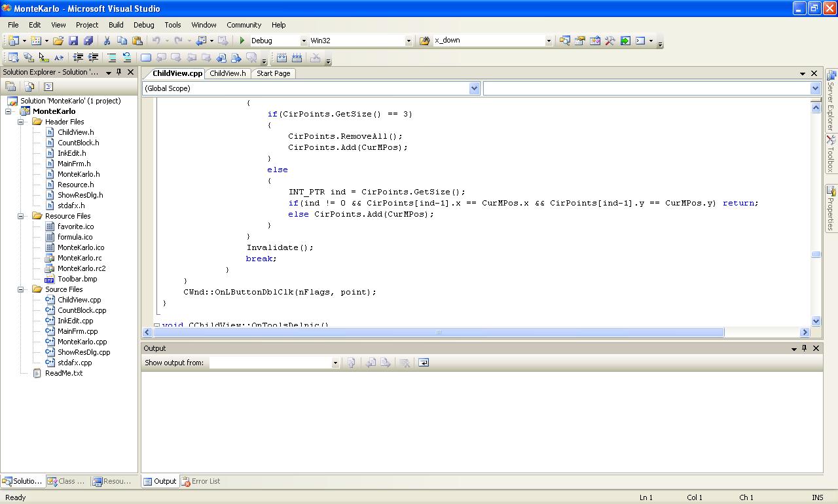Screen dimensions: 838x504
Task: Click Toggle Word Wrap icon in Output panel
Action: coord(424,363)
